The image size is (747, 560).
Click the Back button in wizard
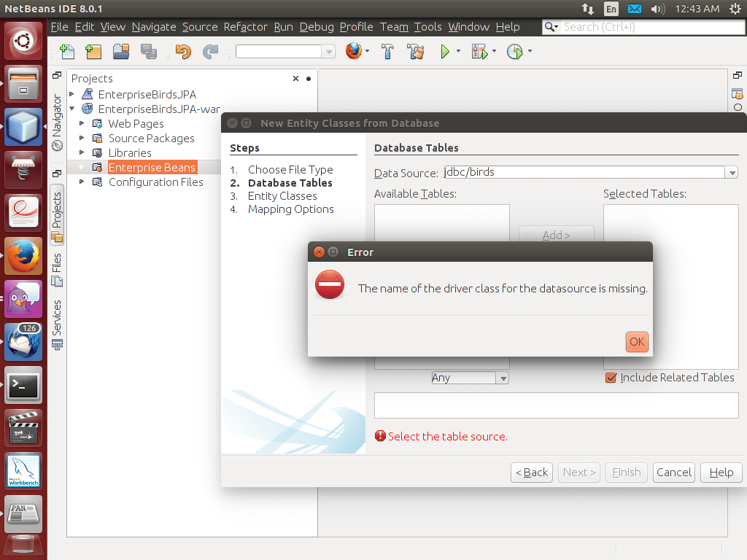click(x=532, y=472)
